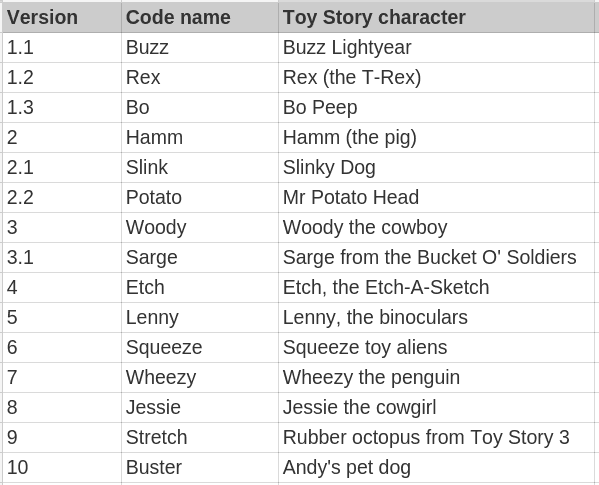599x485 pixels.
Task: Click the Wheezy code name cell
Action: [200, 378]
